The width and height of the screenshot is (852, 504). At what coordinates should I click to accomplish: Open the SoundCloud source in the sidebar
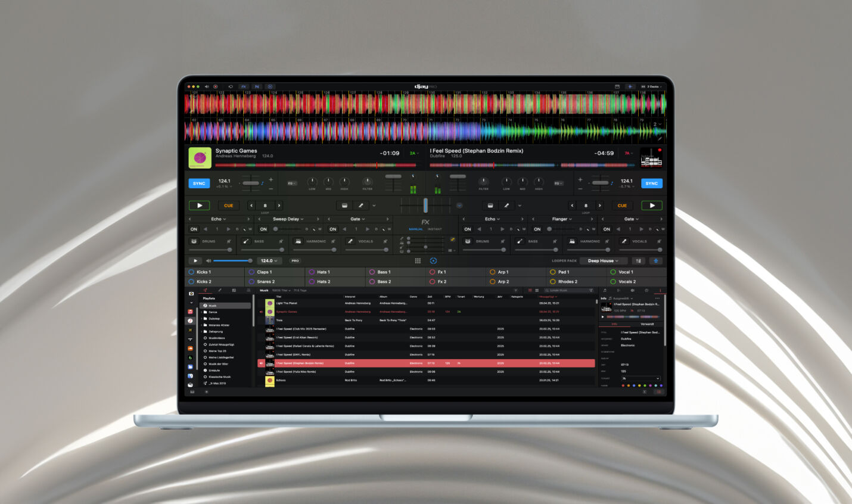(191, 348)
